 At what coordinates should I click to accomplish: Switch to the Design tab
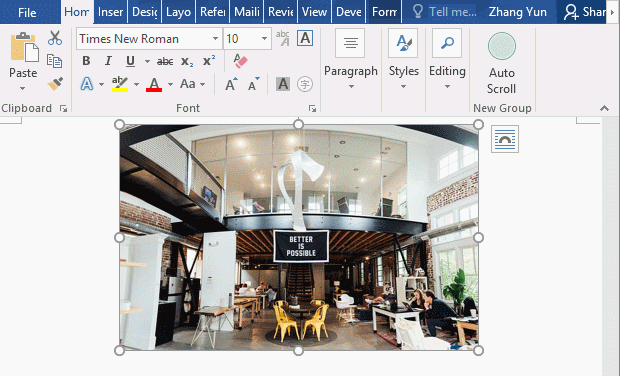pyautogui.click(x=144, y=12)
